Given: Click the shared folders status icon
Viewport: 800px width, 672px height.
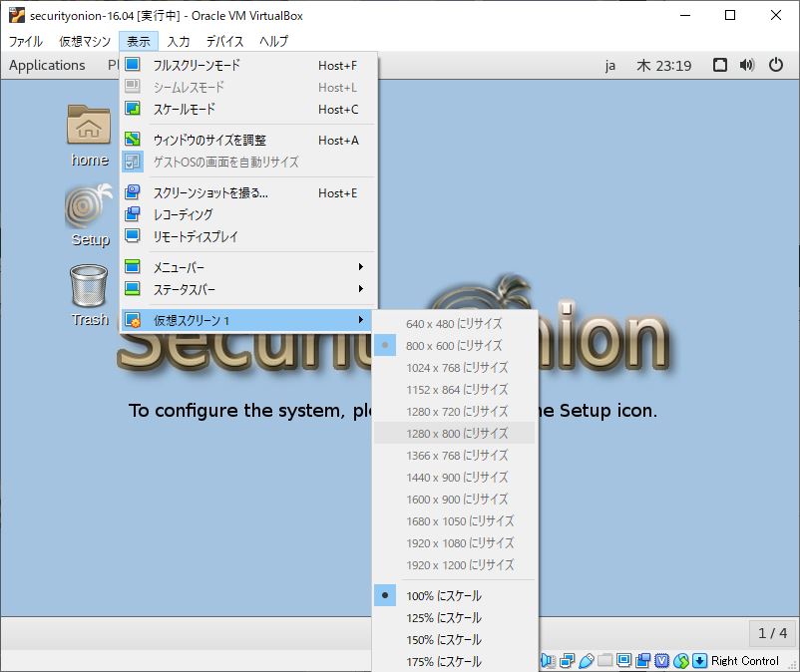Looking at the screenshot, I should click(x=605, y=661).
